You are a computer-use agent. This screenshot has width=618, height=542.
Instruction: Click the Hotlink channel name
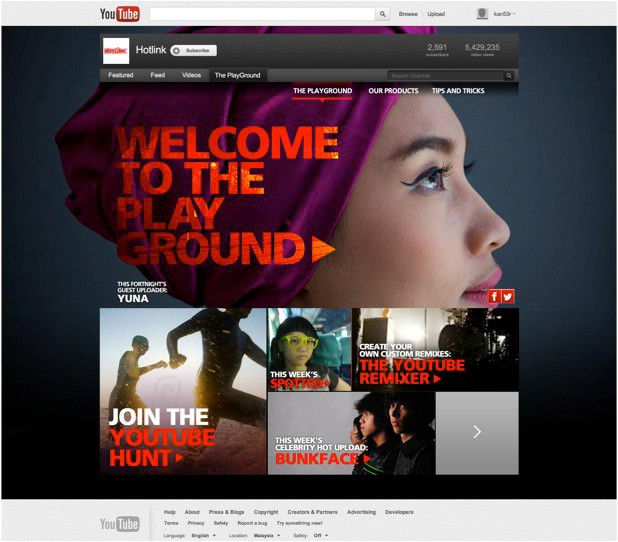tap(151, 50)
